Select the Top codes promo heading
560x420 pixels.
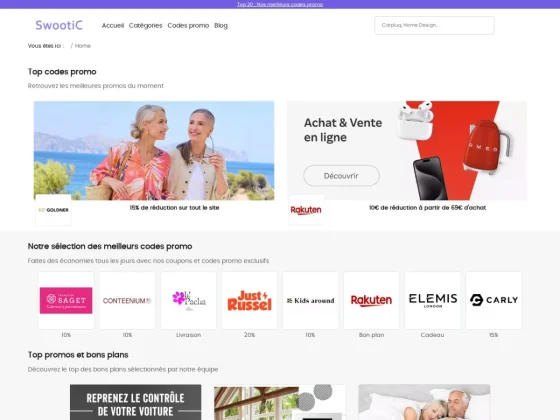click(x=62, y=72)
